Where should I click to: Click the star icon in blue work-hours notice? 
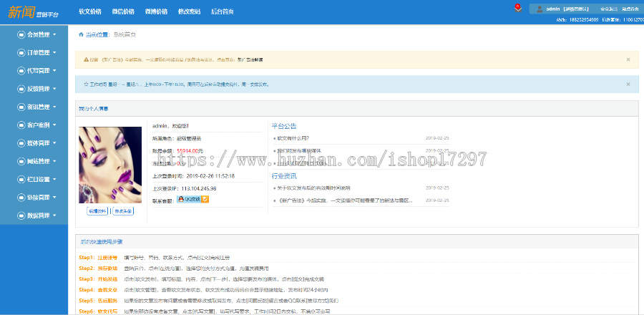(87, 84)
